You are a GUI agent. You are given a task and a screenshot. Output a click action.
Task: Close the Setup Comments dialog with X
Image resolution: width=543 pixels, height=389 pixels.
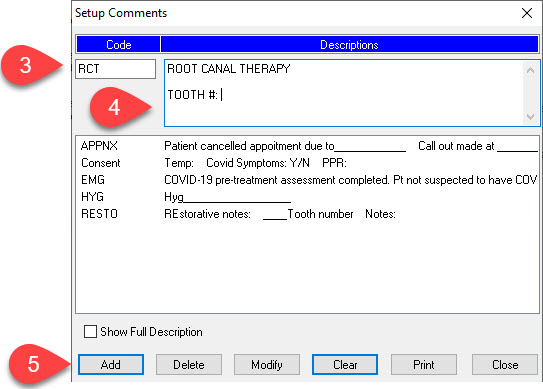(527, 13)
